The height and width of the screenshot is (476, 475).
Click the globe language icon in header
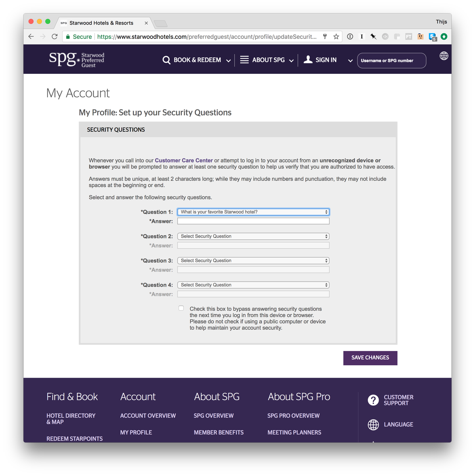point(444,56)
